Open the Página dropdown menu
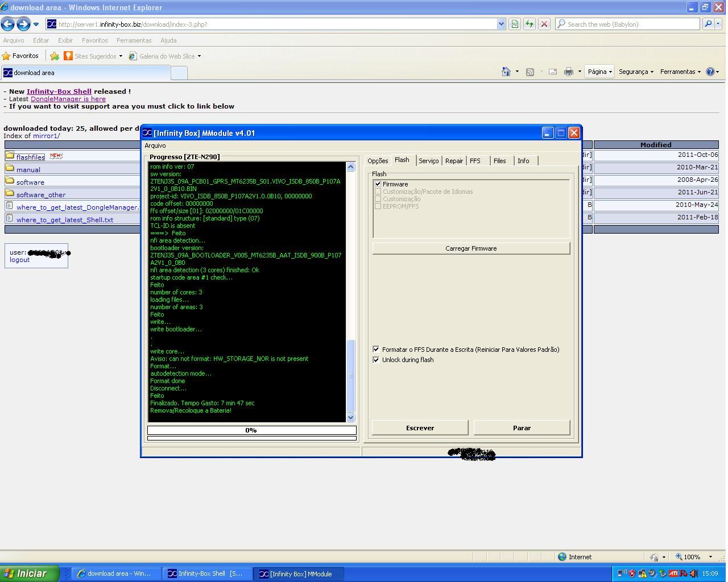 coord(599,72)
